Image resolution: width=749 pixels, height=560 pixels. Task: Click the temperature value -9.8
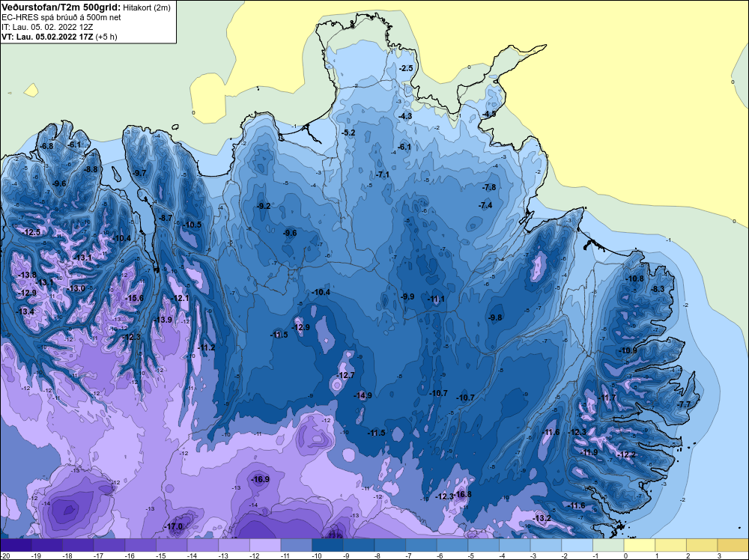[495, 317]
